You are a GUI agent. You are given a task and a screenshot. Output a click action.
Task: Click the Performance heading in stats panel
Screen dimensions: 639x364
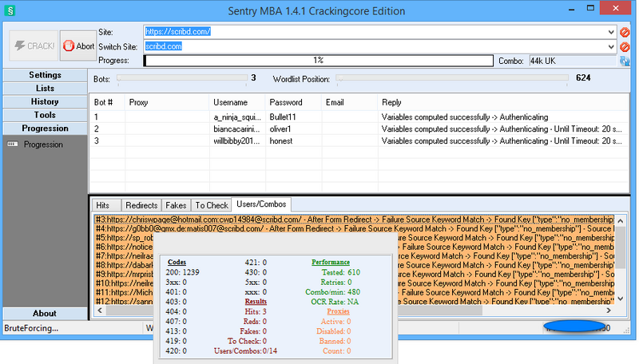[x=331, y=262]
